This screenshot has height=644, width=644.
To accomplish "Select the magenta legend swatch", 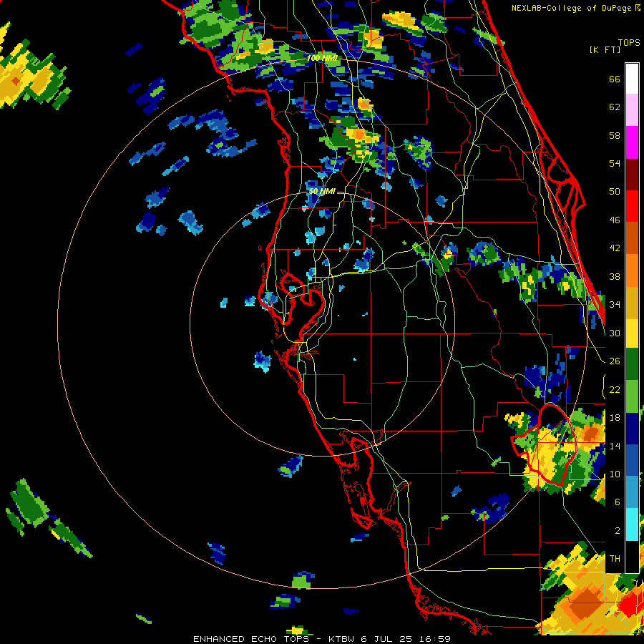I will (632, 142).
